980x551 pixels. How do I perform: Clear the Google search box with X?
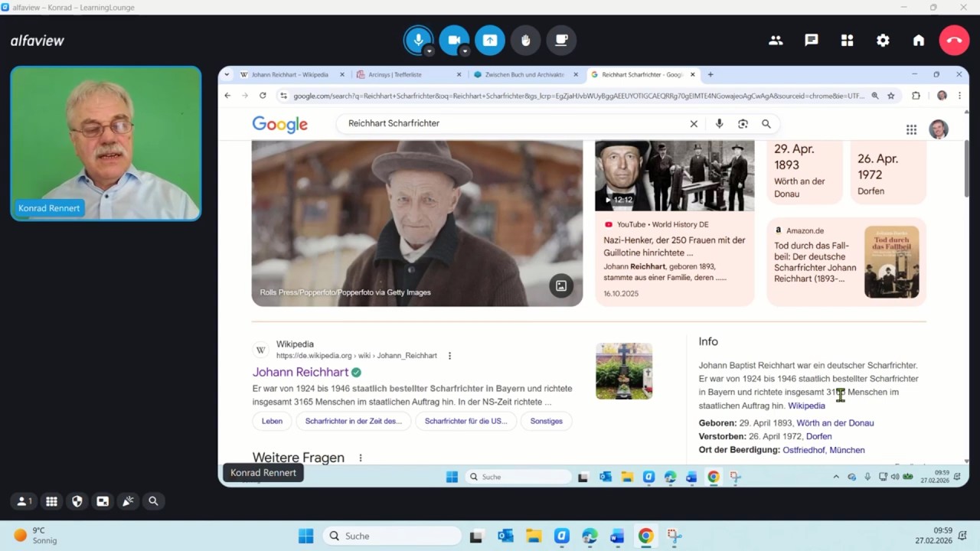[x=694, y=124]
